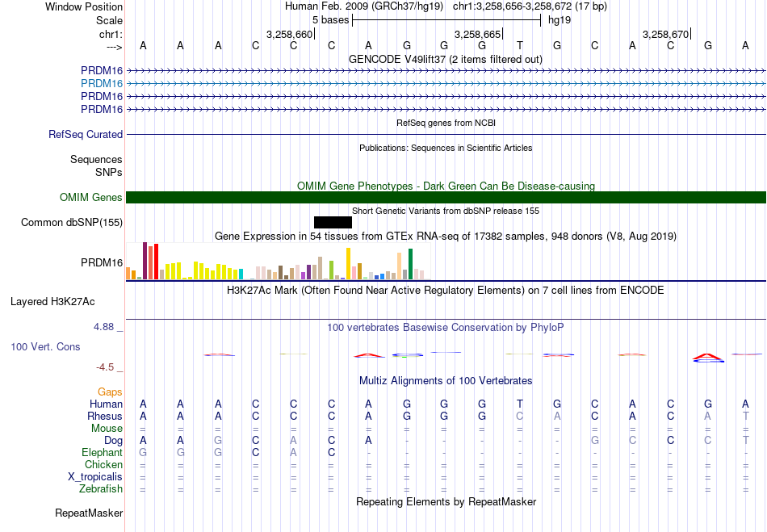
Task: Select the Dog species row label
Action: [x=114, y=441]
